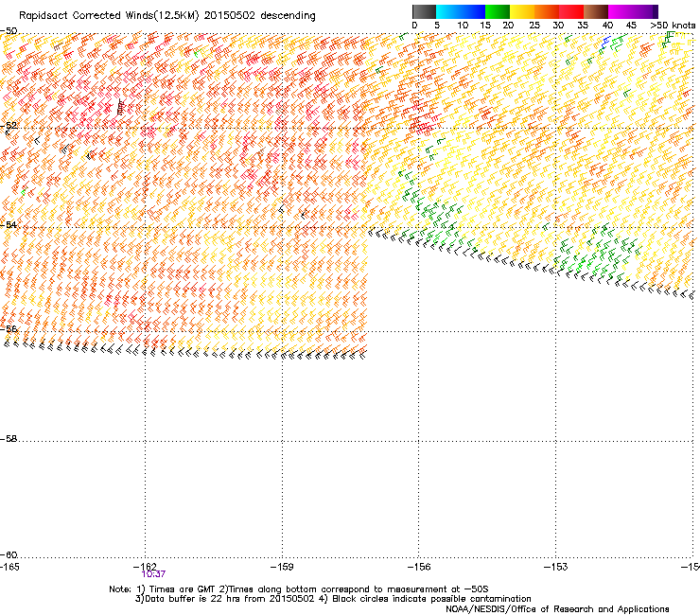Viewport: 700px width, 615px height.
Task: Click the '-156' longitude axis label
Action: [x=419, y=567]
